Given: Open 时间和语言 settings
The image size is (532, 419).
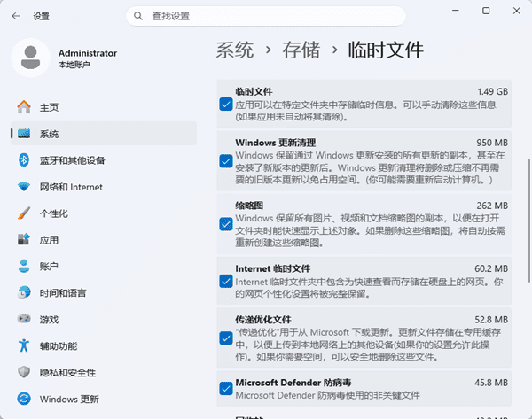Looking at the screenshot, I should [104, 292].
